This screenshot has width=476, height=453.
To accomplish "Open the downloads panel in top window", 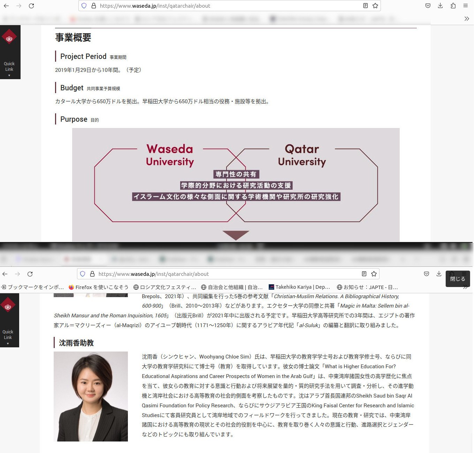I will click(440, 6).
